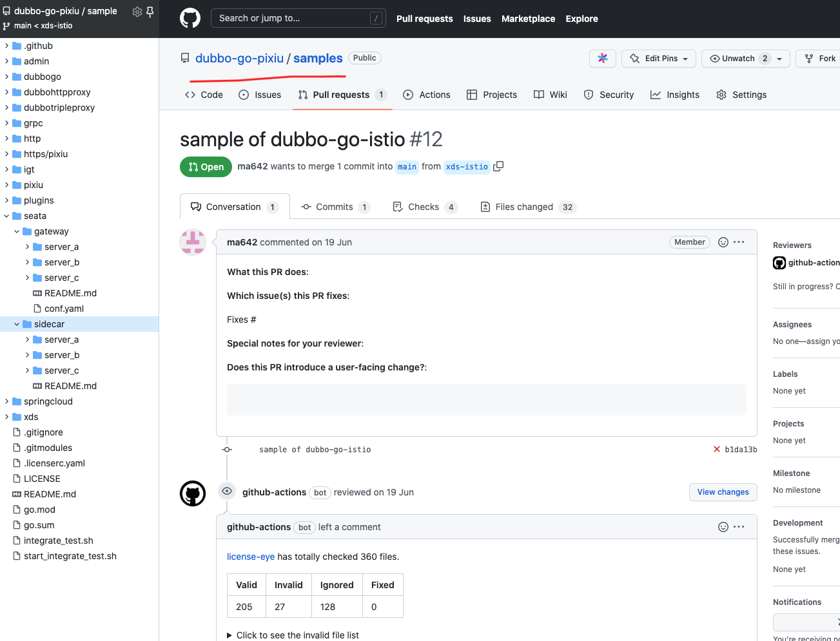Fork the repository
This screenshot has height=641, width=840.
(820, 58)
